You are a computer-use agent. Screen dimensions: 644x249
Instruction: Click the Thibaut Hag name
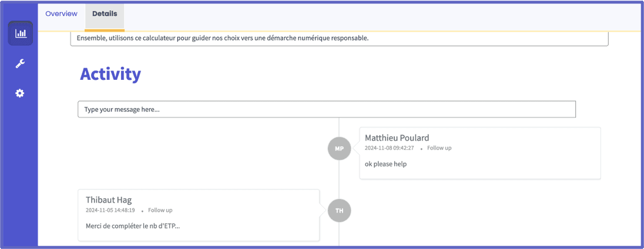click(x=109, y=200)
